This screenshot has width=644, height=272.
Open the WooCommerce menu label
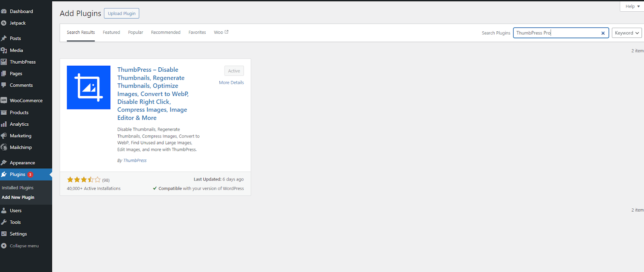point(26,101)
